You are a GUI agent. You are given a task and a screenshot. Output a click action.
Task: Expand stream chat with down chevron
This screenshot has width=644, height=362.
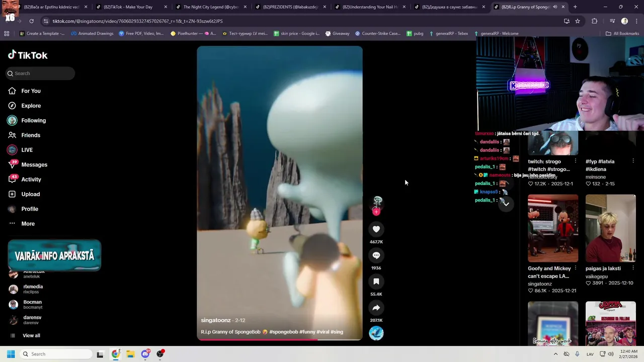click(506, 204)
